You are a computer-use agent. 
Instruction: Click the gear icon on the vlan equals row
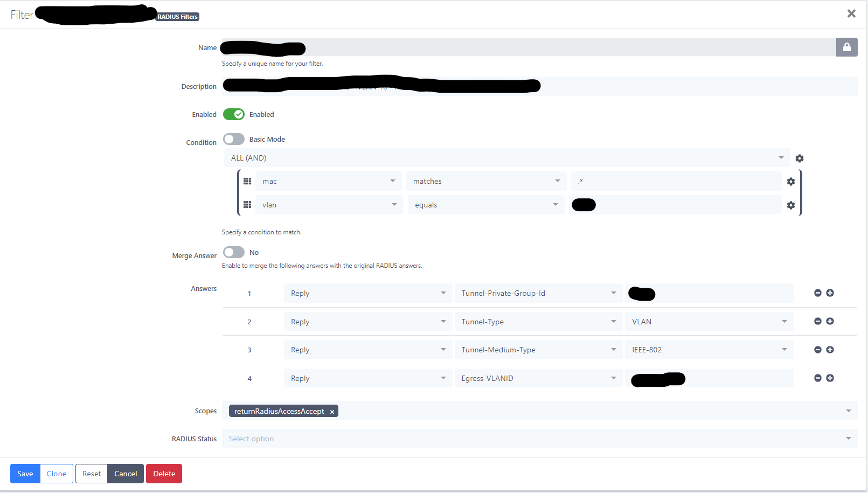click(x=790, y=205)
